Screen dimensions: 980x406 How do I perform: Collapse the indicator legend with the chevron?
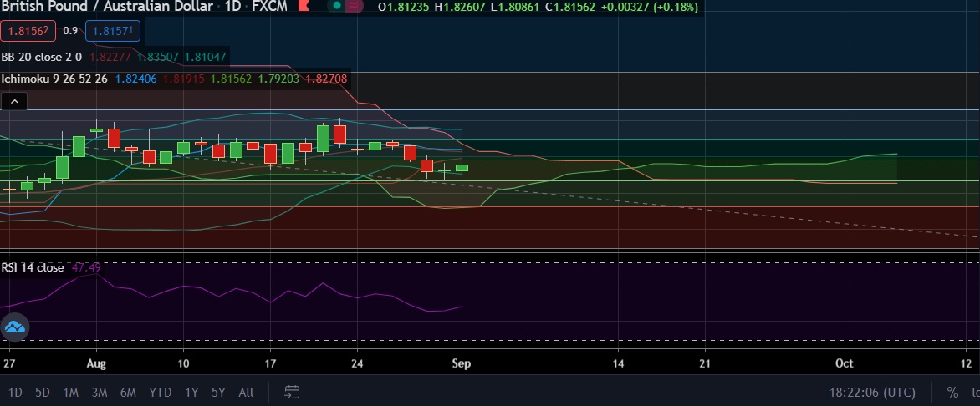(x=13, y=100)
